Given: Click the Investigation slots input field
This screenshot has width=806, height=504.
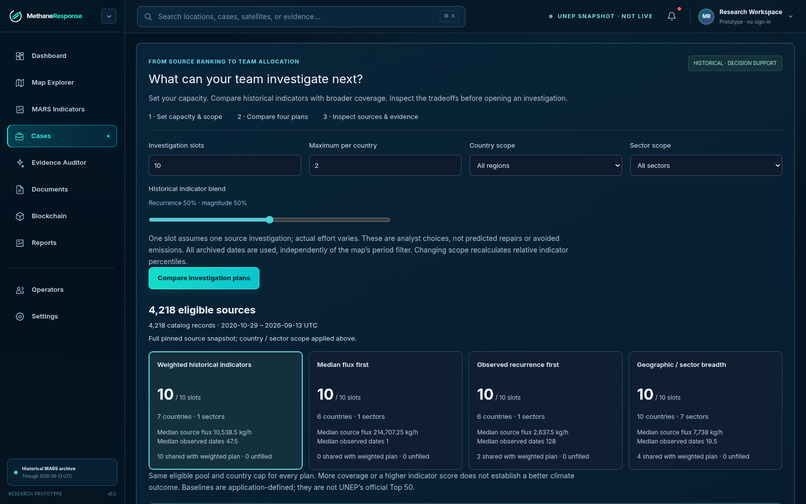Looking at the screenshot, I should pyautogui.click(x=225, y=166).
